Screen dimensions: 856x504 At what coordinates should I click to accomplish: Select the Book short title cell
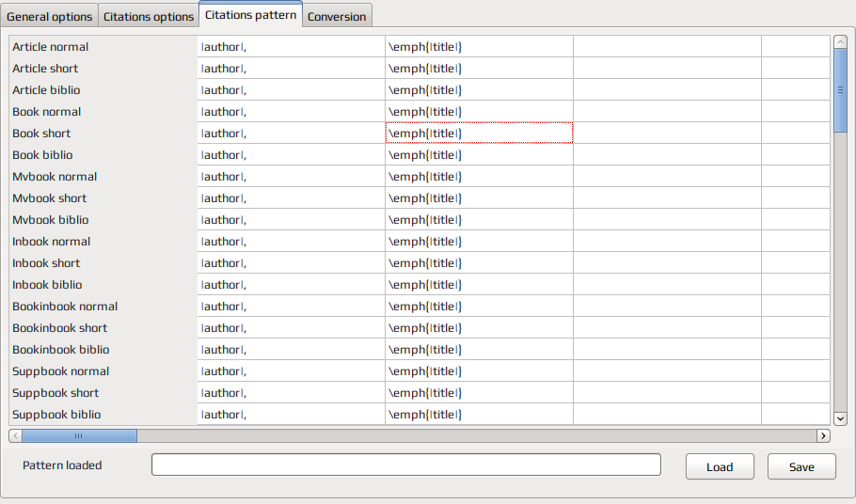[x=480, y=134]
